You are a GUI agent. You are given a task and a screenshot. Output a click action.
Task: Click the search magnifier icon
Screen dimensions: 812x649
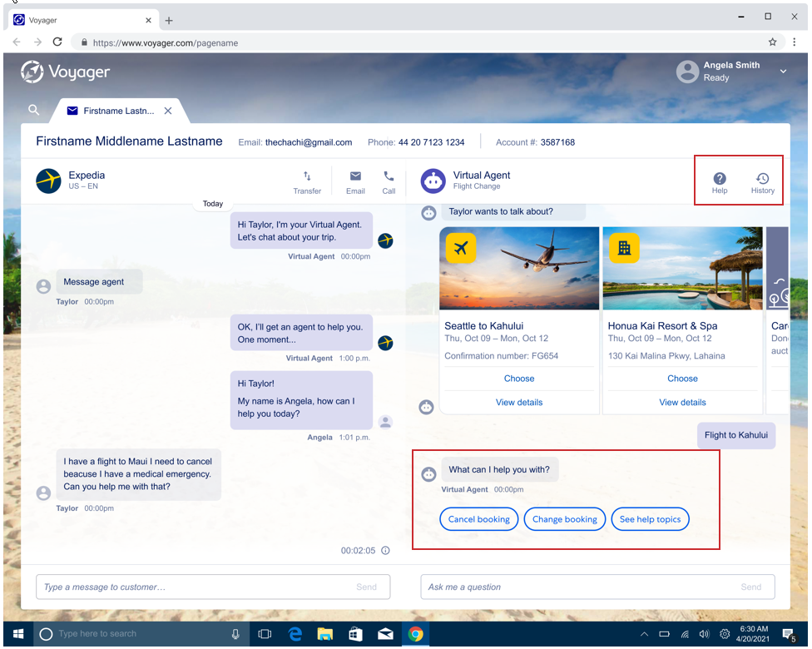pos(34,110)
